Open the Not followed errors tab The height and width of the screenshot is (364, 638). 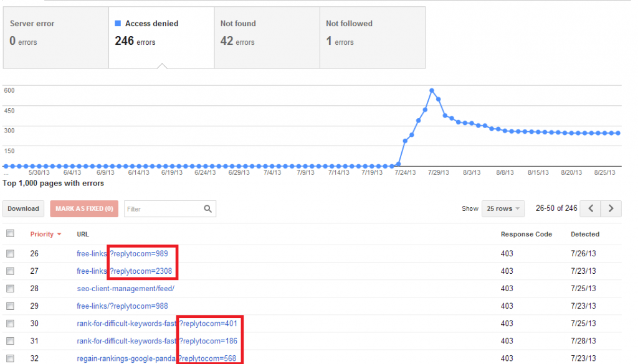(373, 37)
